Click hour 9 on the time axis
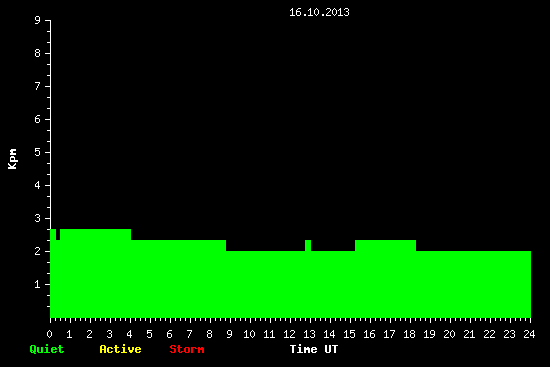 coord(229,334)
